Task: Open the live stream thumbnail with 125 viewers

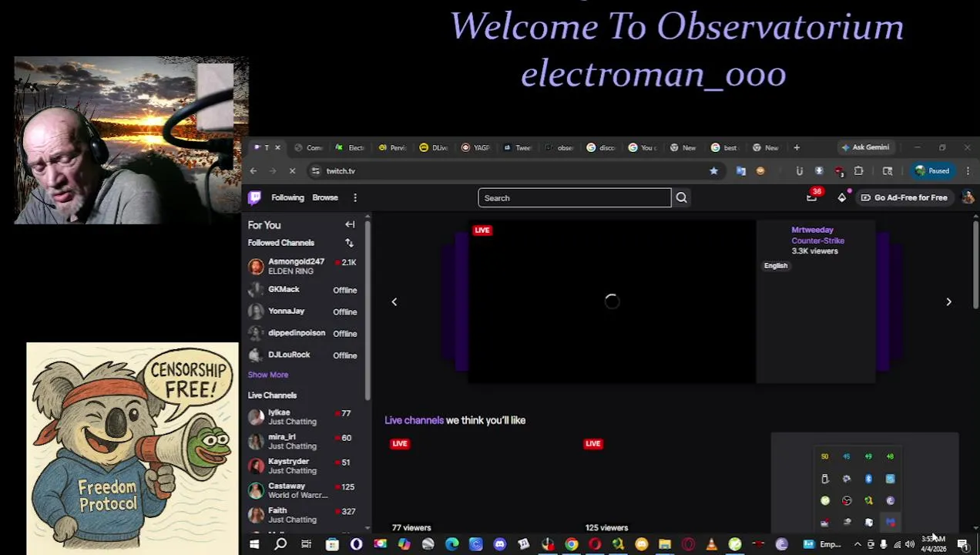Action: tap(672, 484)
